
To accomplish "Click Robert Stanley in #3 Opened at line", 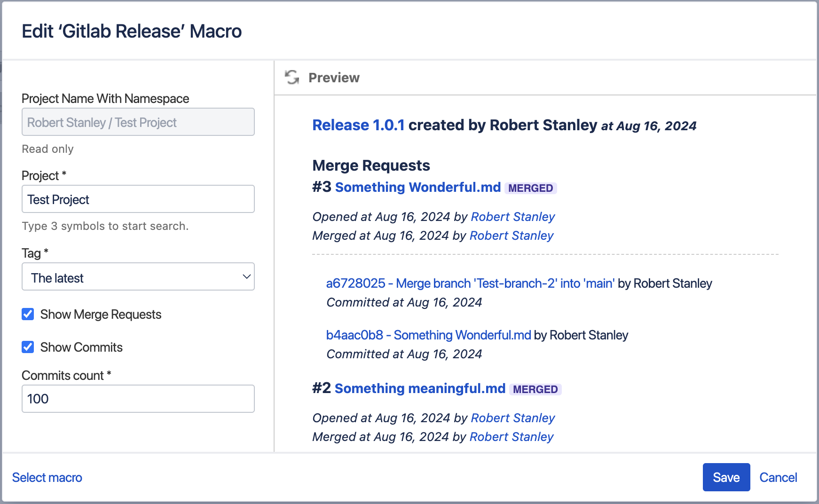I will [513, 217].
